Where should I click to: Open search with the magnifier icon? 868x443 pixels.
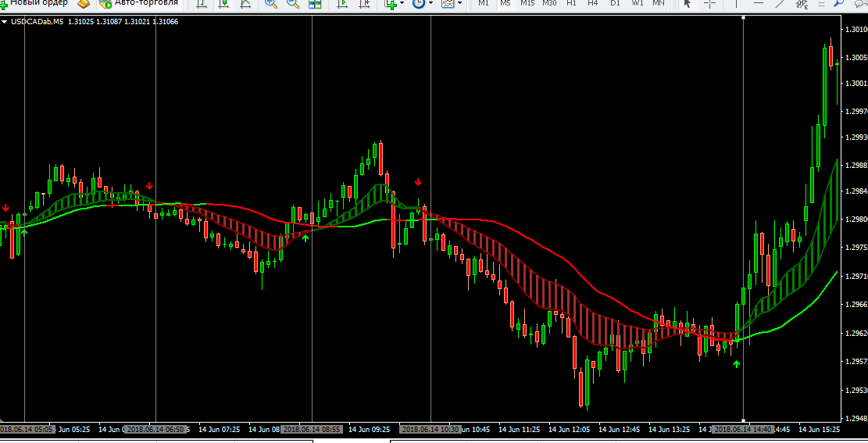(840, 3)
